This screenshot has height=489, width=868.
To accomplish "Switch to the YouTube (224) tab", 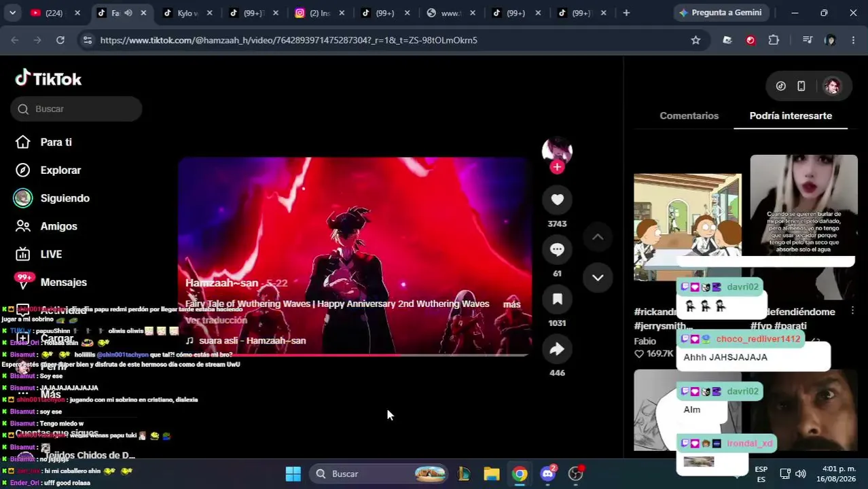I will tap(54, 13).
